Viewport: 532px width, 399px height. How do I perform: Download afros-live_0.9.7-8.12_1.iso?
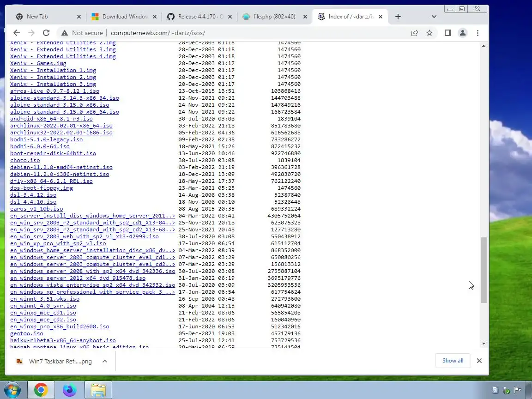tap(54, 91)
